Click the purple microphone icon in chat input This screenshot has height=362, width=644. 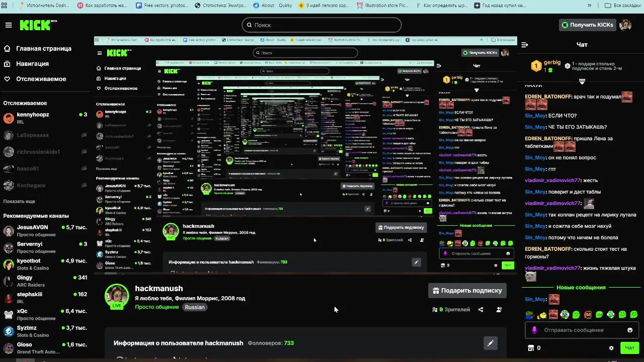tap(534, 330)
